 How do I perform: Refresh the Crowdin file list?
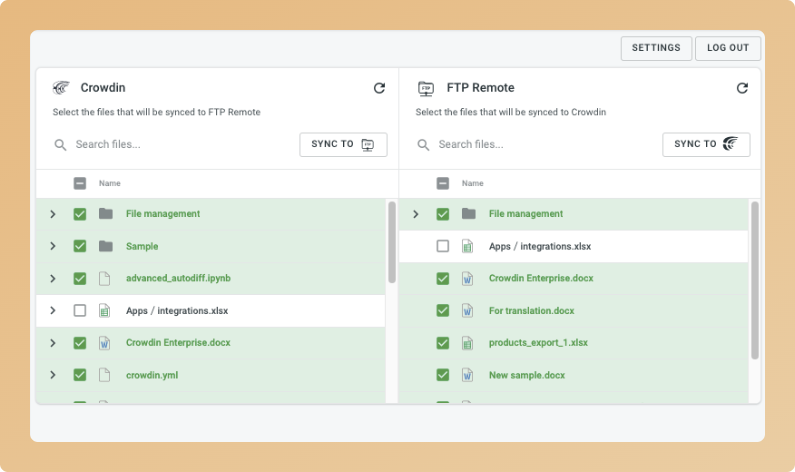(379, 88)
